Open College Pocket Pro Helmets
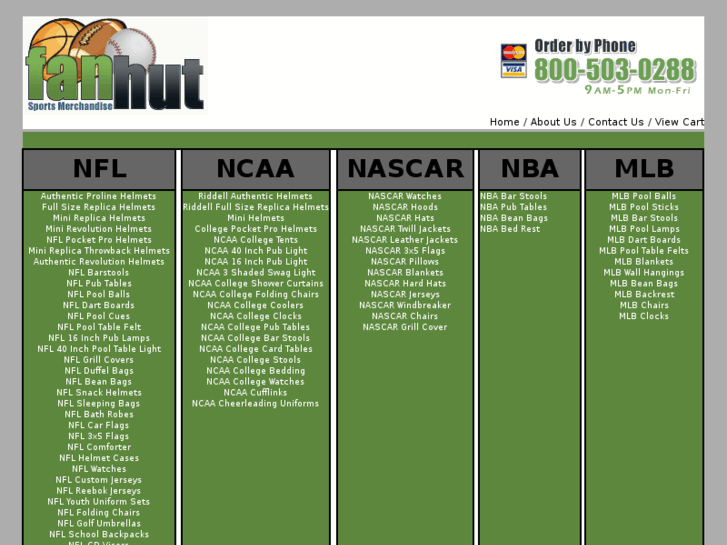This screenshot has width=727, height=545. 255,229
